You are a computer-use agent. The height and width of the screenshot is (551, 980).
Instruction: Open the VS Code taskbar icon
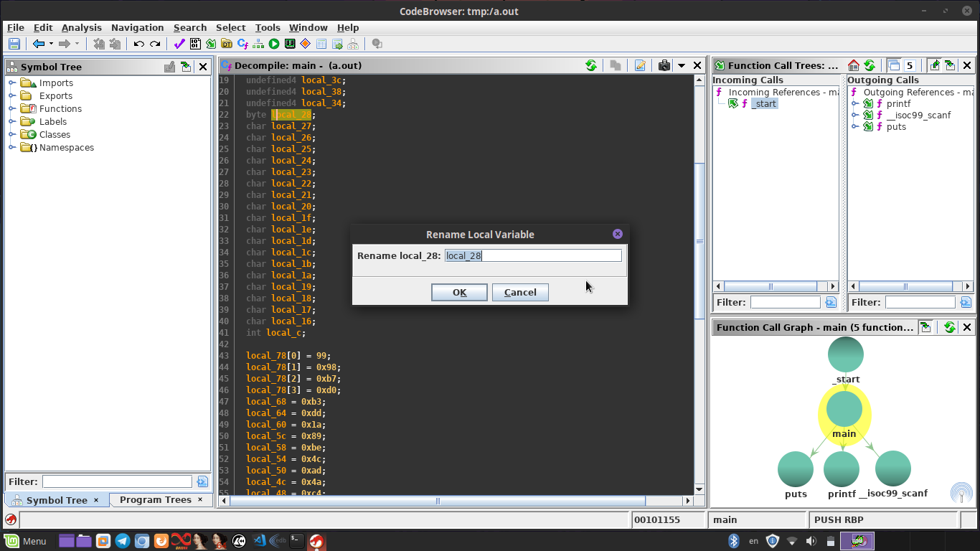(x=260, y=541)
